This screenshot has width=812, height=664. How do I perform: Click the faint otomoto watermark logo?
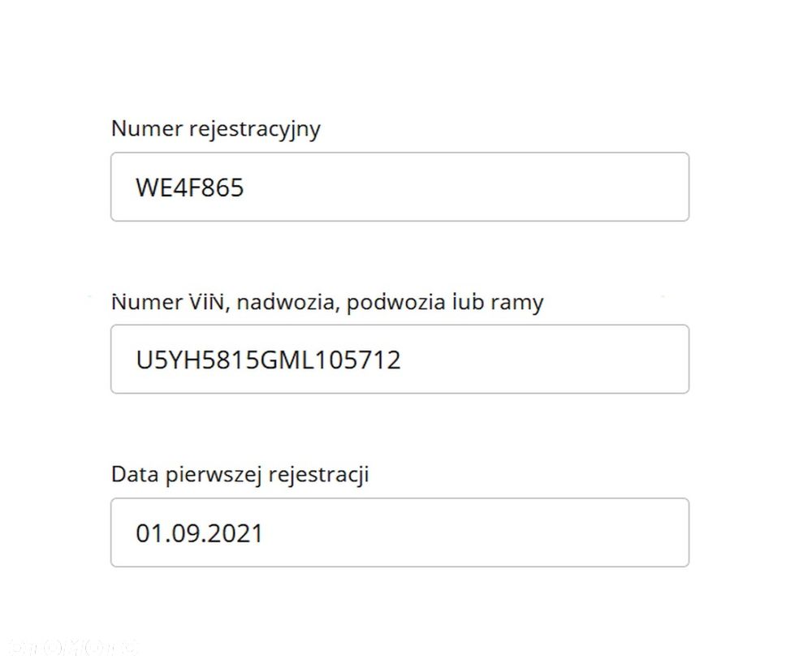73,647
